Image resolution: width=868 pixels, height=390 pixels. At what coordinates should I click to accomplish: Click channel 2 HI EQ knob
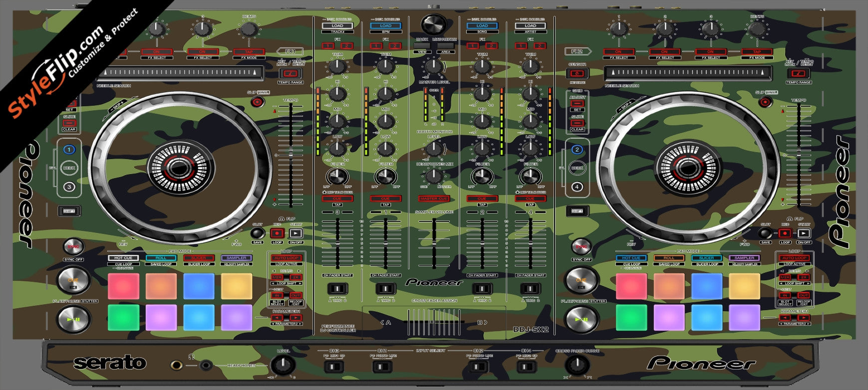[482, 93]
